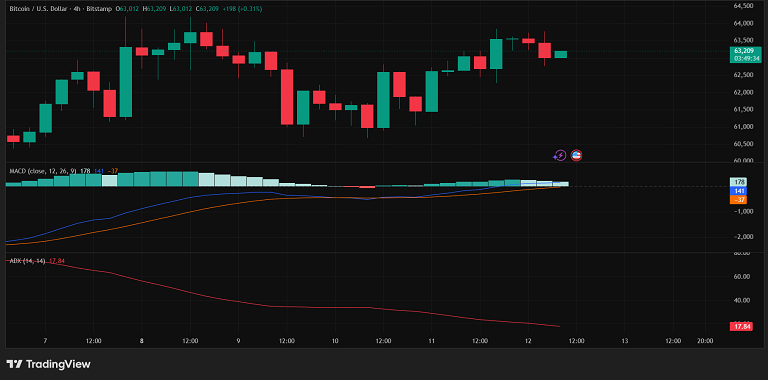Click the 62,500 price axis label
The image size is (768, 380).
[744, 75]
